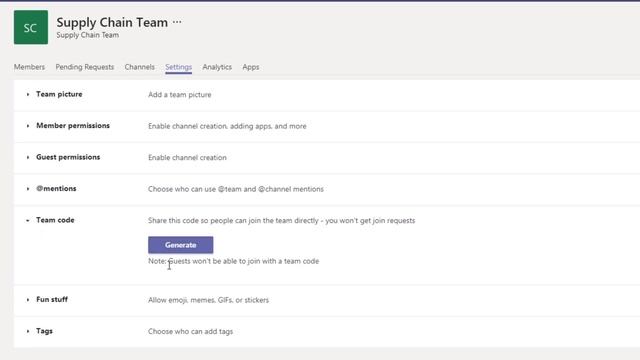Click the Guest permissions heading
640x360 pixels.
(x=68, y=157)
